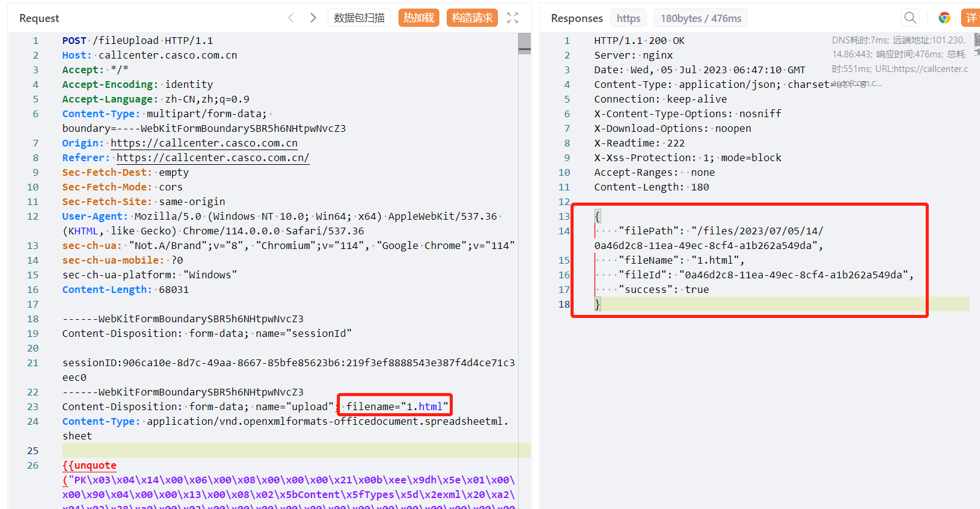Click the X-Readtime: 222 line

640,143
